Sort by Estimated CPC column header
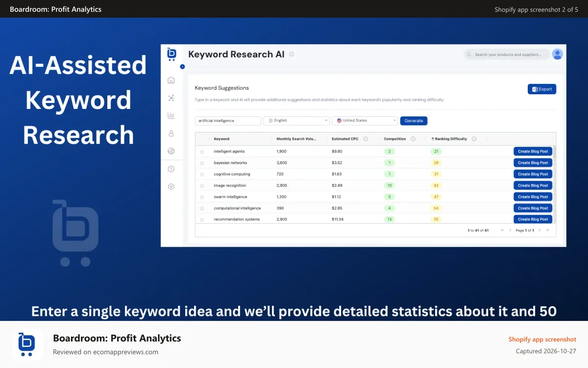588x368 pixels. tap(345, 139)
